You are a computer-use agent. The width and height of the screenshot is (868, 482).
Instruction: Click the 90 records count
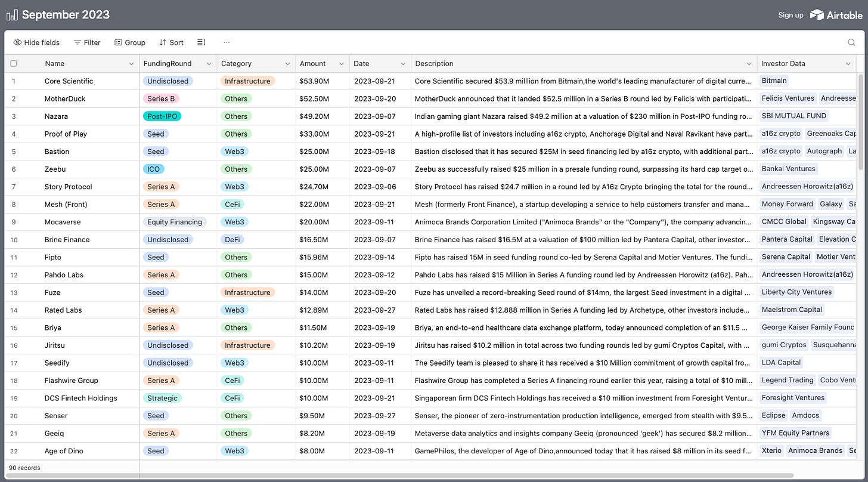click(24, 468)
